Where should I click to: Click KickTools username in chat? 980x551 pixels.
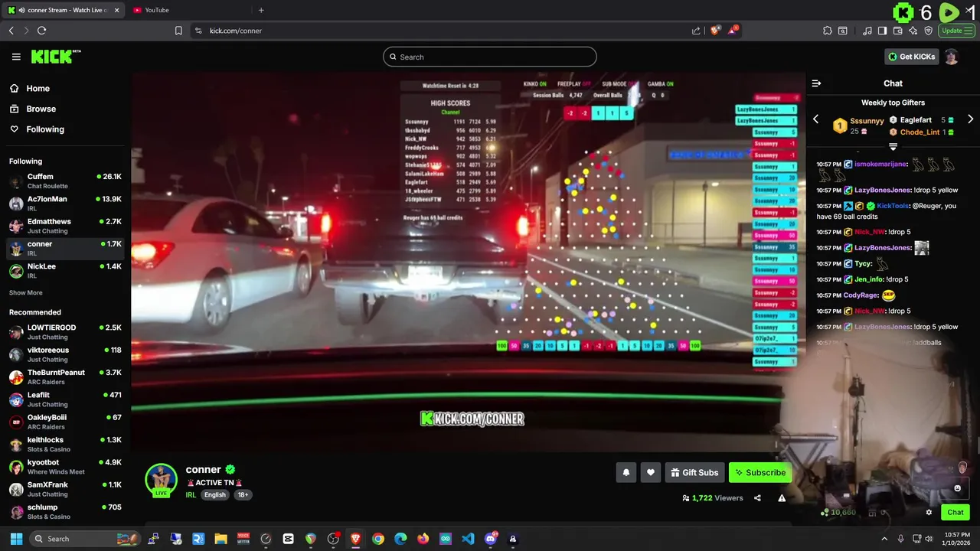893,206
